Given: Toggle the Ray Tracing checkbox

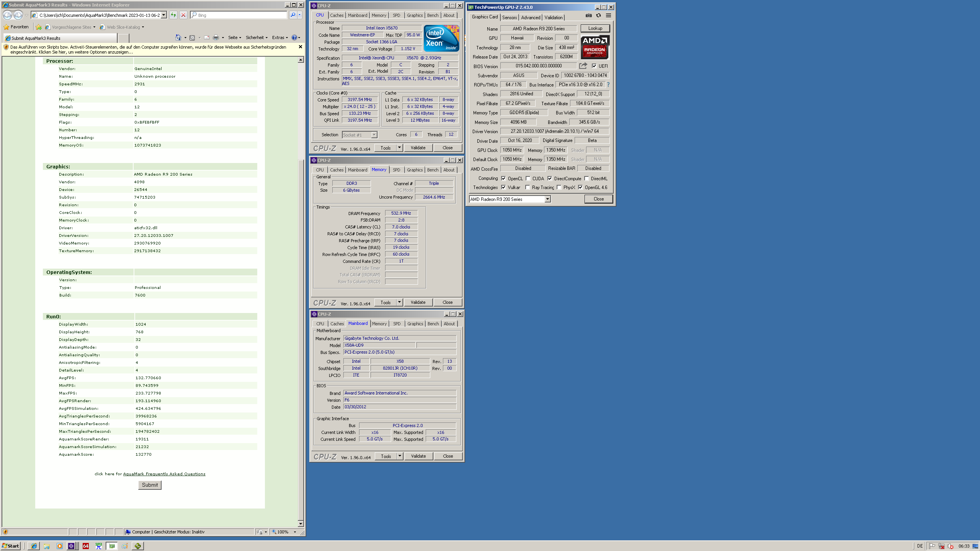Looking at the screenshot, I should [528, 187].
